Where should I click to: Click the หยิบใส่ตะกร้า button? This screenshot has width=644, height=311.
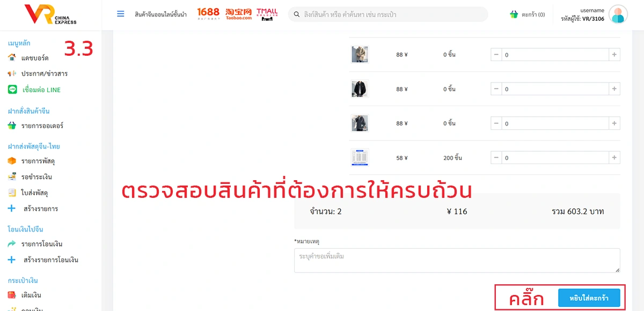pos(589,298)
